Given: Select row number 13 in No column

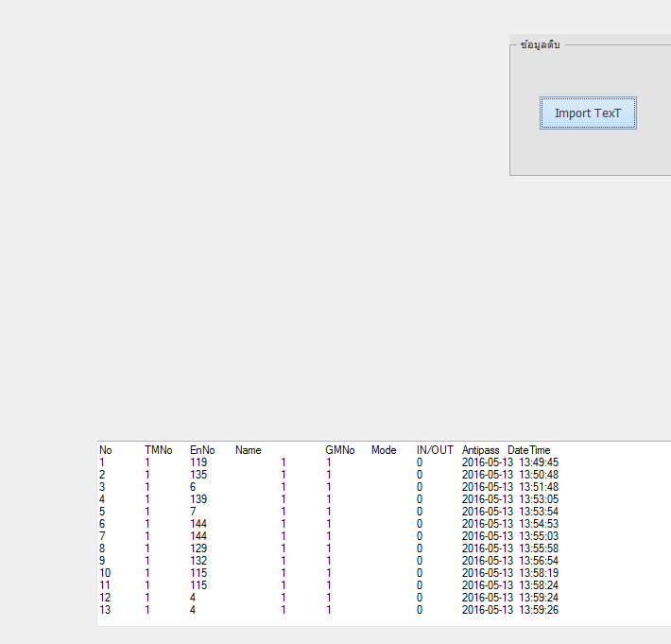Looking at the screenshot, I should click(x=105, y=610).
